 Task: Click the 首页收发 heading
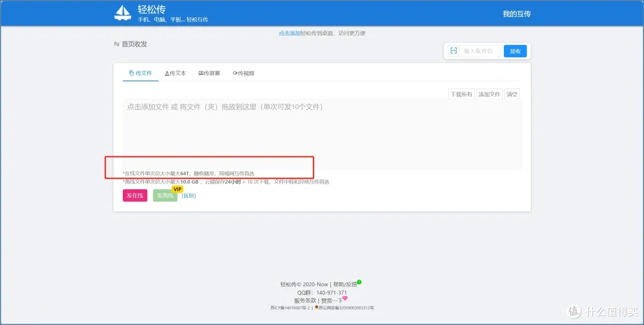[x=134, y=44]
